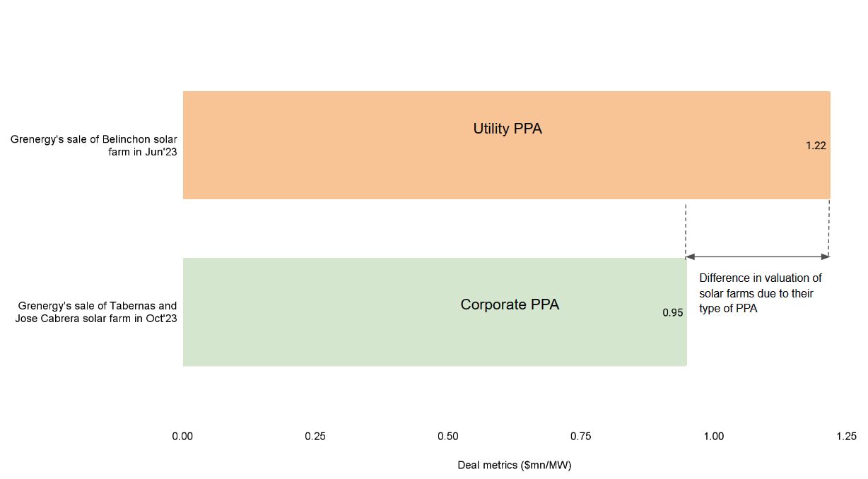The width and height of the screenshot is (868, 479).
Task: Click the right arrowhead of the difference arrow
Action: 825,256
